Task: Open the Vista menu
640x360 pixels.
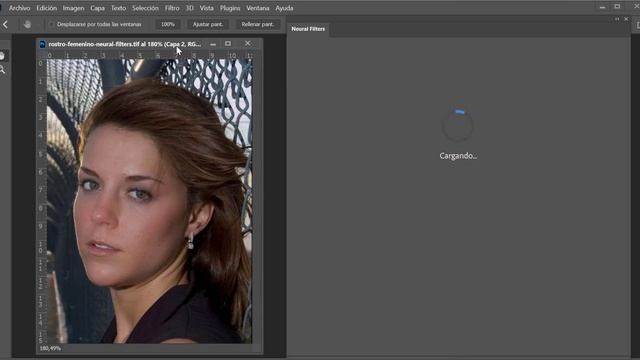Action: (x=207, y=8)
